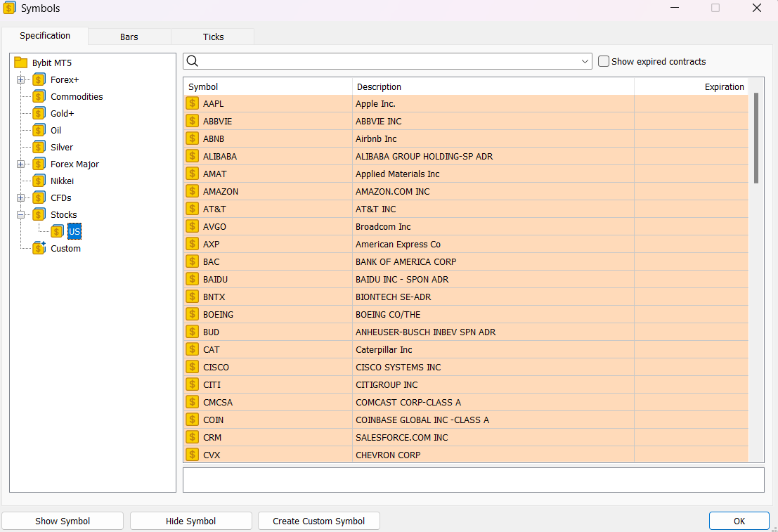Click Create Custom Symbol button
This screenshot has height=532, width=778.
[318, 521]
